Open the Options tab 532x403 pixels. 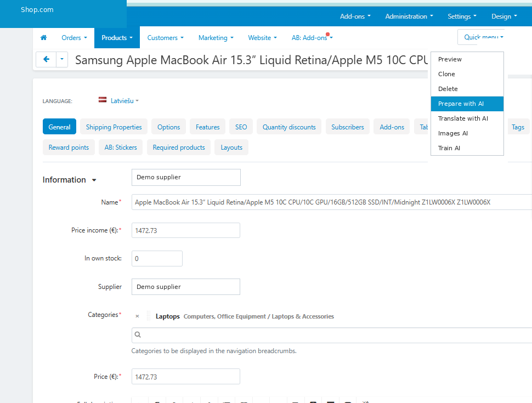point(168,127)
